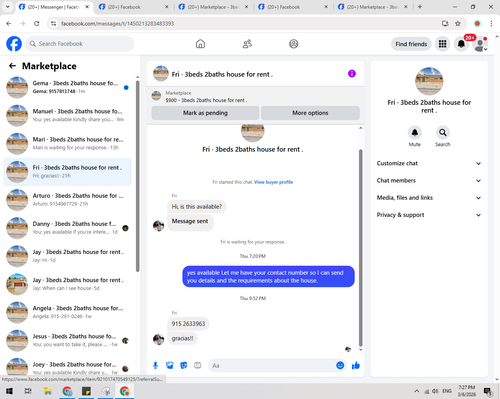Image resolution: width=500 pixels, height=399 pixels.
Task: Click the chat messages scrollbar
Action: (x=360, y=248)
